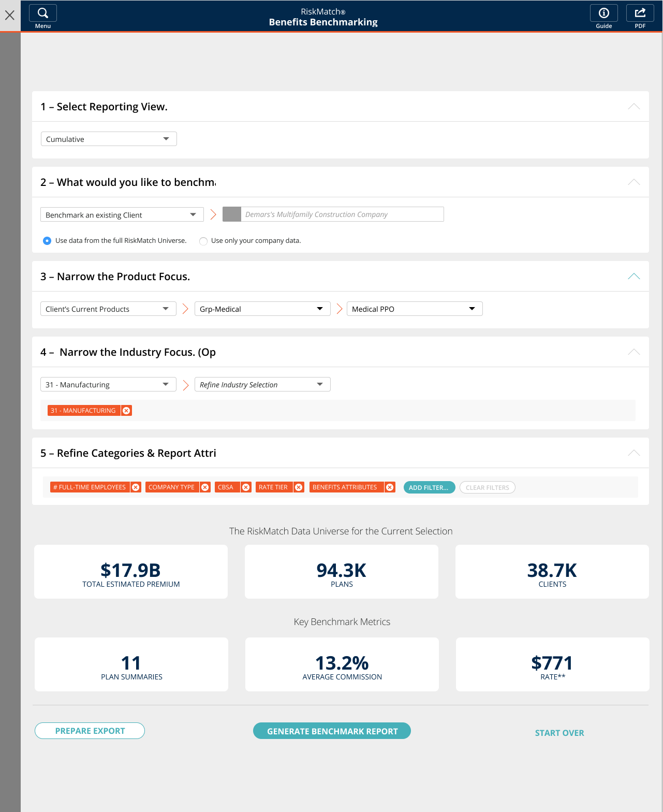The width and height of the screenshot is (663, 812).
Task: Open the 'Benchmark an existing Client' dropdown
Action: [x=122, y=214]
